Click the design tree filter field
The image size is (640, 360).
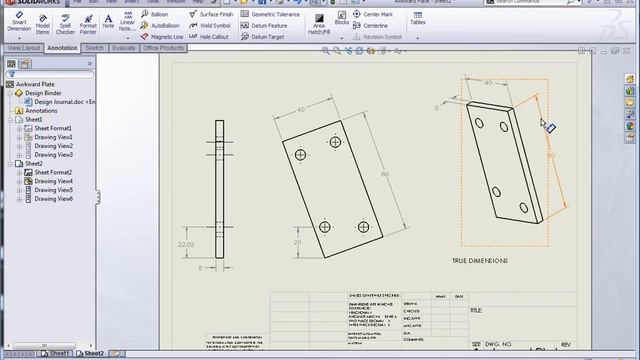50,74
